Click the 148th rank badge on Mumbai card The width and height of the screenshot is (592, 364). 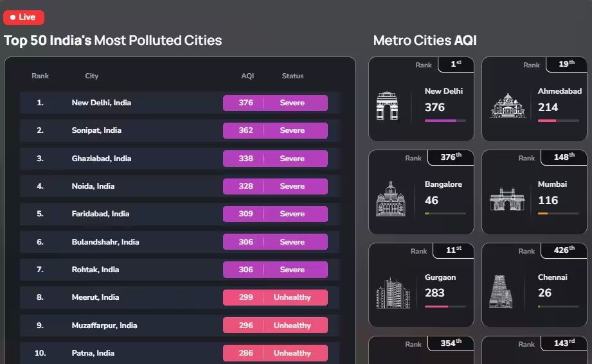click(564, 157)
